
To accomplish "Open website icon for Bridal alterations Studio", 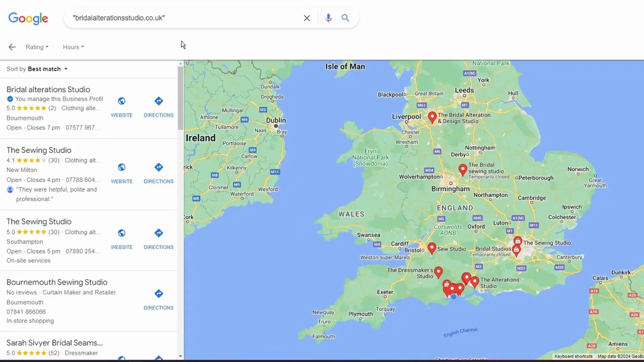I will [x=122, y=101].
